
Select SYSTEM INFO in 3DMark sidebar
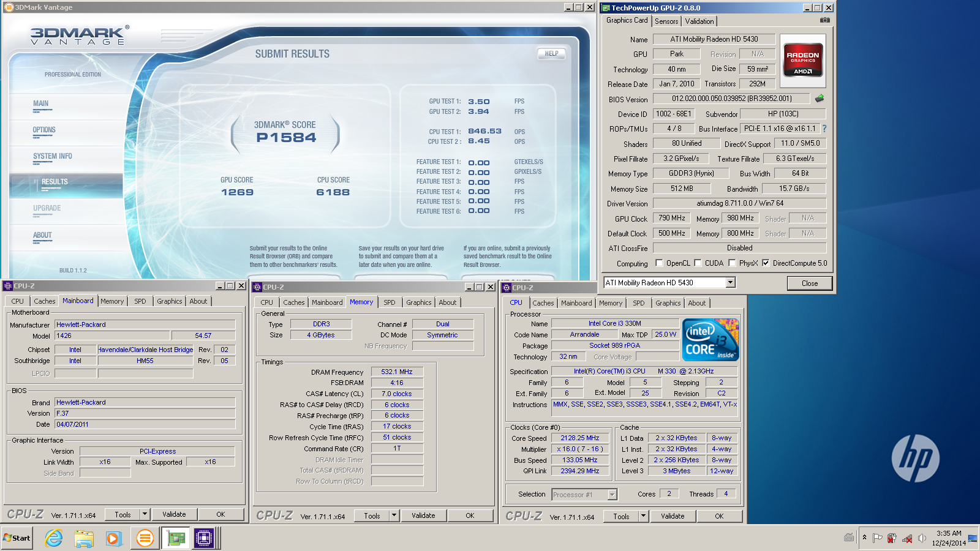coord(53,156)
